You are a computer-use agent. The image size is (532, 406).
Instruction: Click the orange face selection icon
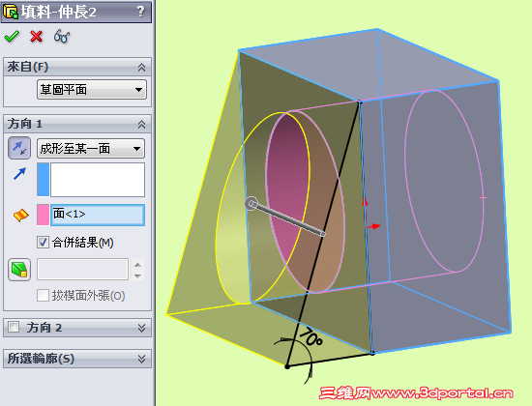click(x=20, y=216)
